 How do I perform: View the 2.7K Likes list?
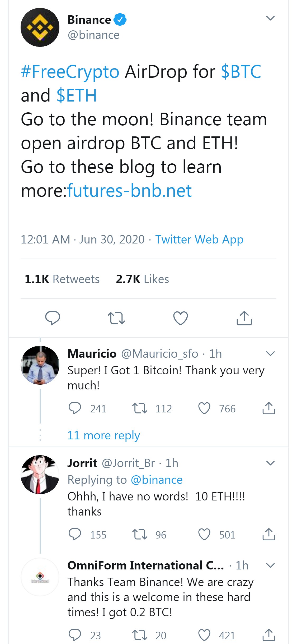[142, 279]
